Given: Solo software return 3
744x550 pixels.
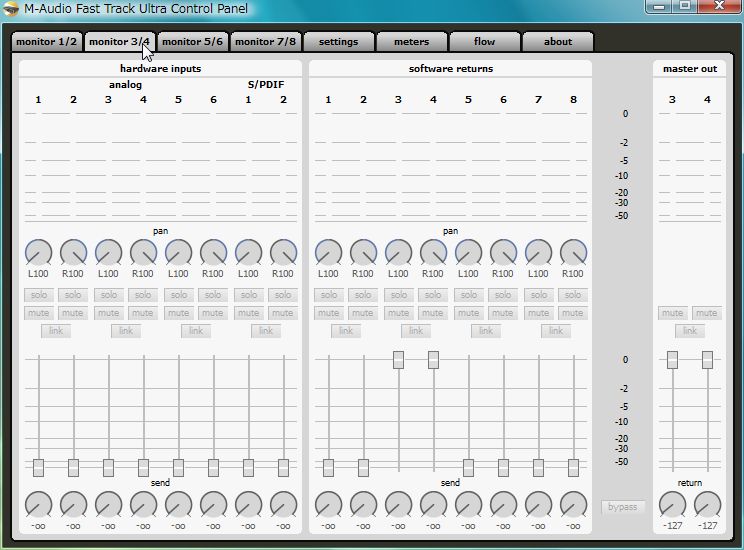Looking at the screenshot, I should tap(399, 295).
